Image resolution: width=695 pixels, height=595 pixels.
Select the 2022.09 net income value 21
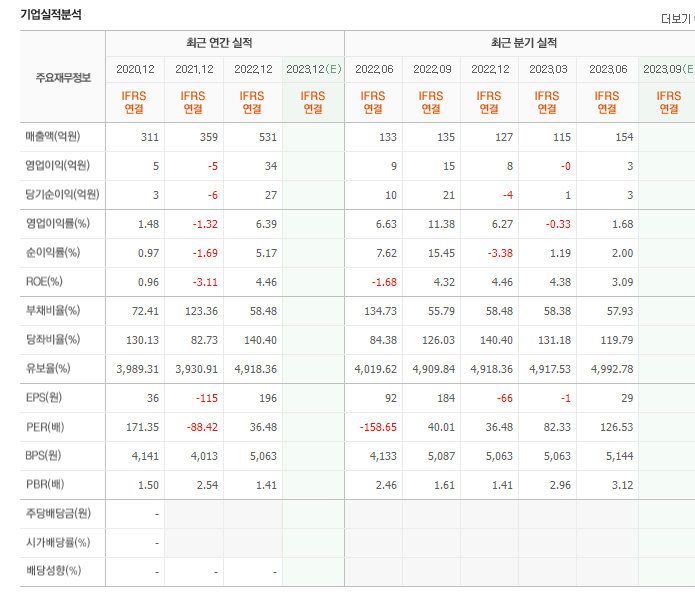pyautogui.click(x=449, y=195)
